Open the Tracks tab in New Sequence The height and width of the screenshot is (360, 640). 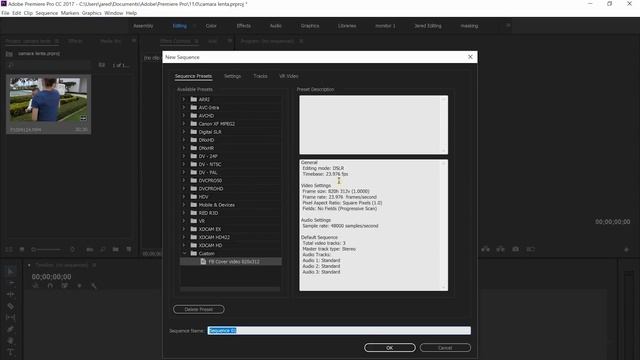point(260,76)
